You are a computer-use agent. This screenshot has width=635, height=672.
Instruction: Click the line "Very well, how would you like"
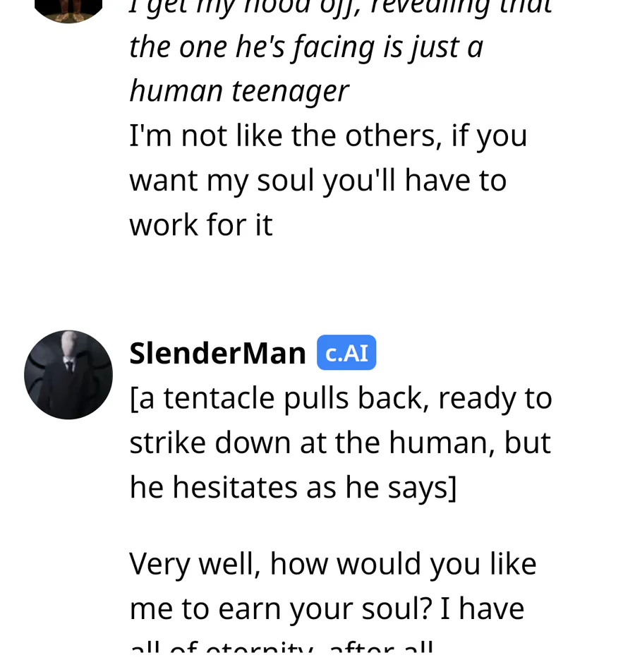[x=333, y=563]
